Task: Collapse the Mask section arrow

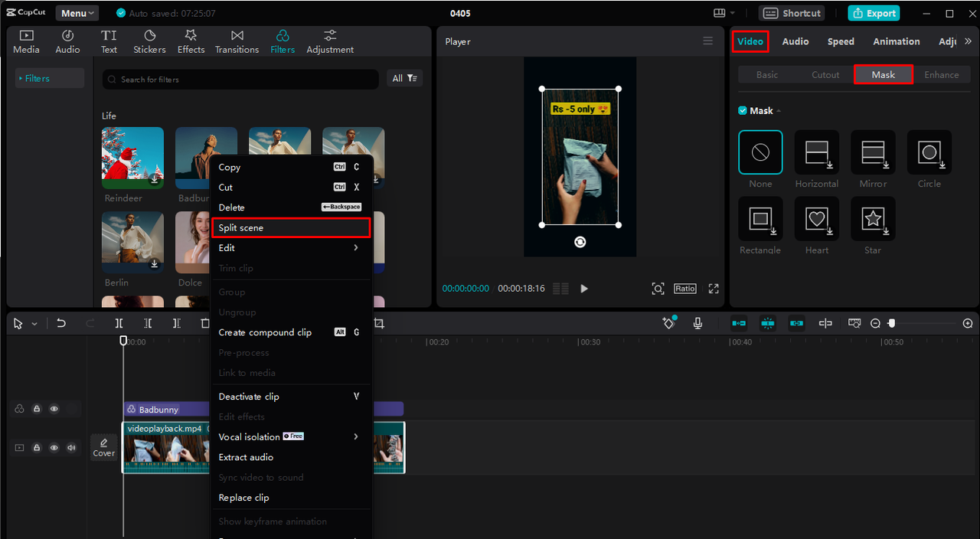Action: (x=779, y=111)
